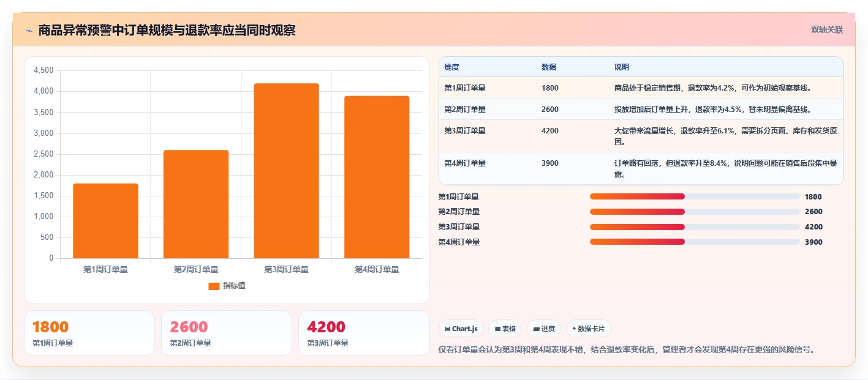Click the 双轴关联 label
Screen dimensions: 868x380
(827, 29)
